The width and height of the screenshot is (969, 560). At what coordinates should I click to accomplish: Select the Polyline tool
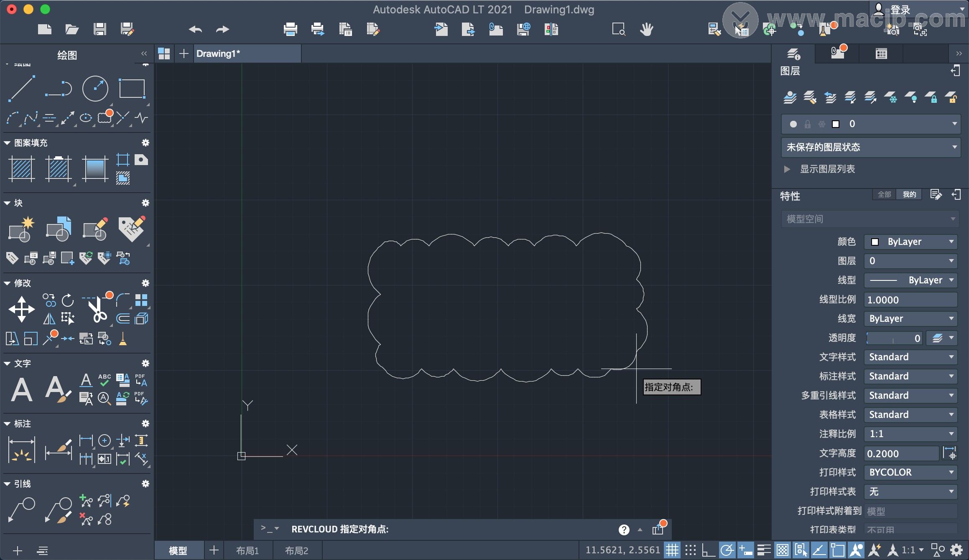coord(59,89)
